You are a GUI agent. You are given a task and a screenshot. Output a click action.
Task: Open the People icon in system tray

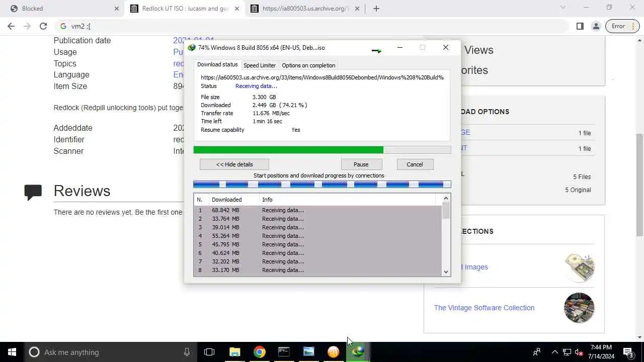(537, 352)
